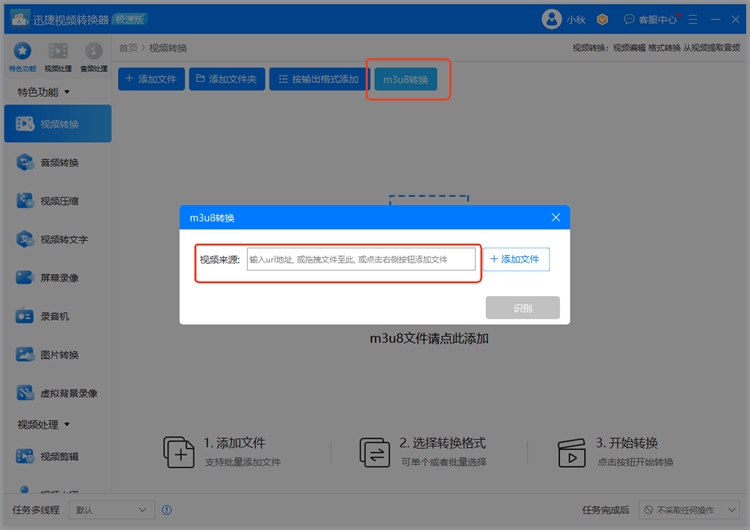
Task: Collapse the 视频处理 section
Action: (x=67, y=424)
